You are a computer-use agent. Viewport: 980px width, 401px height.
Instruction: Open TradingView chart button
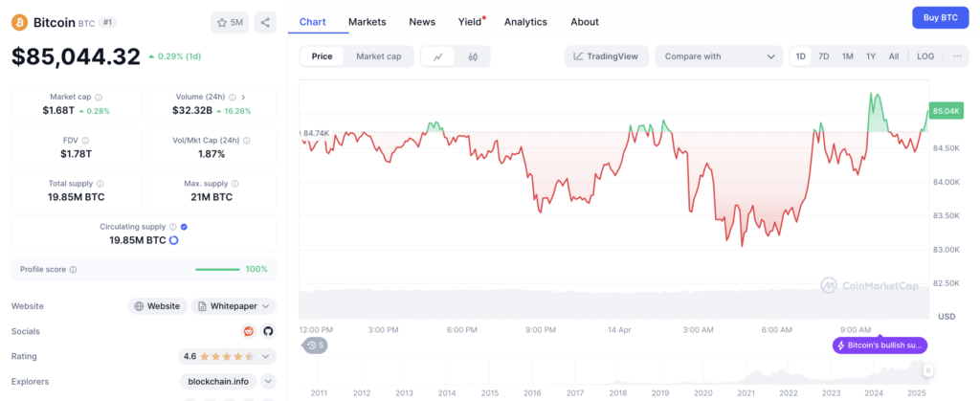606,56
